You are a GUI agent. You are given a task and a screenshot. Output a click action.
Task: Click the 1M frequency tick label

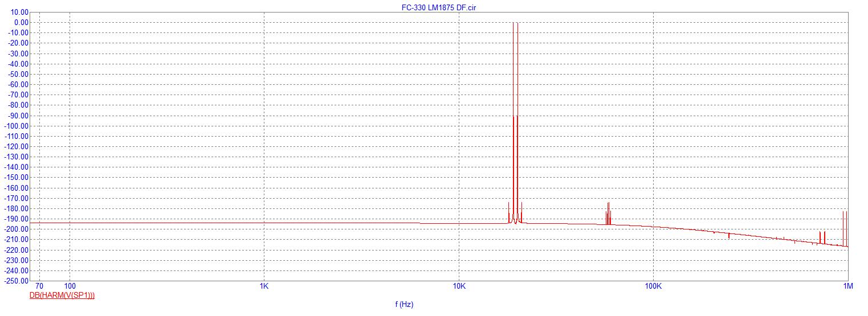pyautogui.click(x=848, y=286)
